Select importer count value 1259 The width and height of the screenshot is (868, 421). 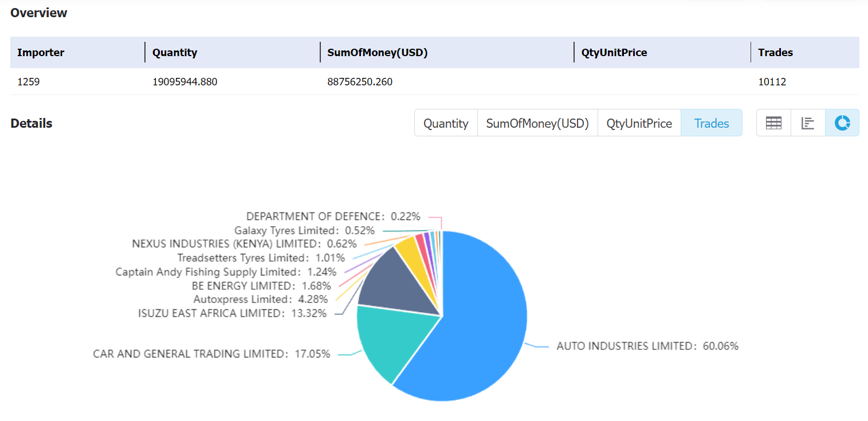click(29, 82)
